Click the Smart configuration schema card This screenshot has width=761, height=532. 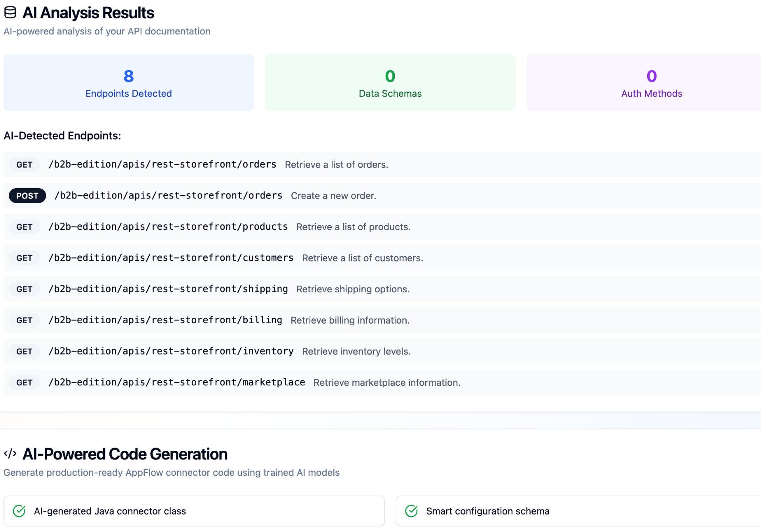click(x=579, y=511)
